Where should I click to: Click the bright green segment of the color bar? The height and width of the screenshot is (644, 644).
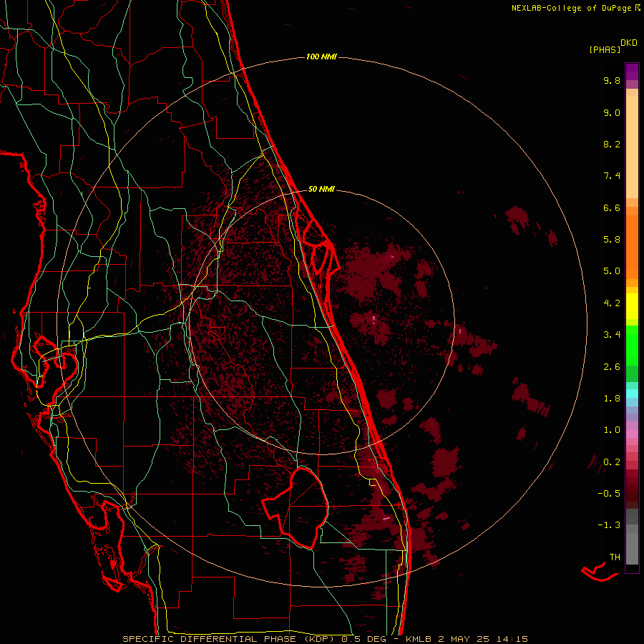[x=632, y=345]
